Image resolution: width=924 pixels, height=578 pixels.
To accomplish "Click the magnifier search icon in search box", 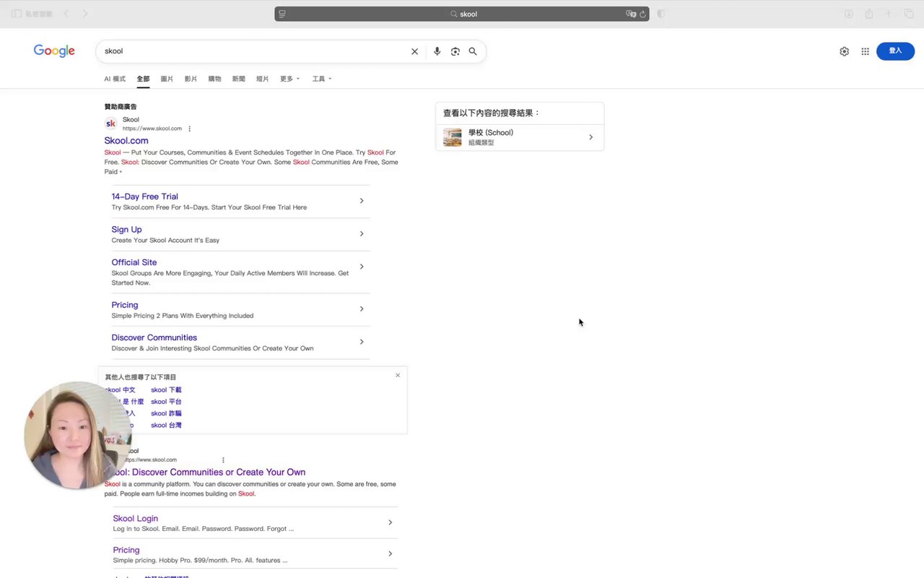I will coord(473,51).
